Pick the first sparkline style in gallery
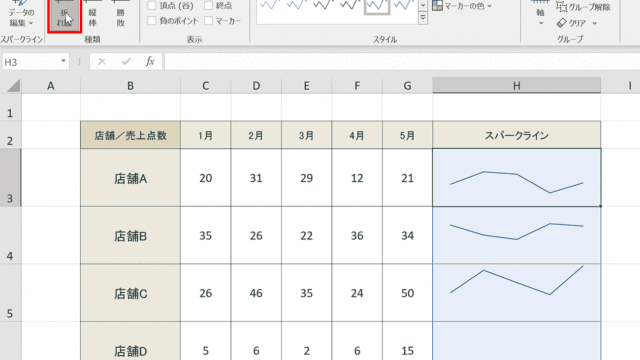 [x=270, y=6]
